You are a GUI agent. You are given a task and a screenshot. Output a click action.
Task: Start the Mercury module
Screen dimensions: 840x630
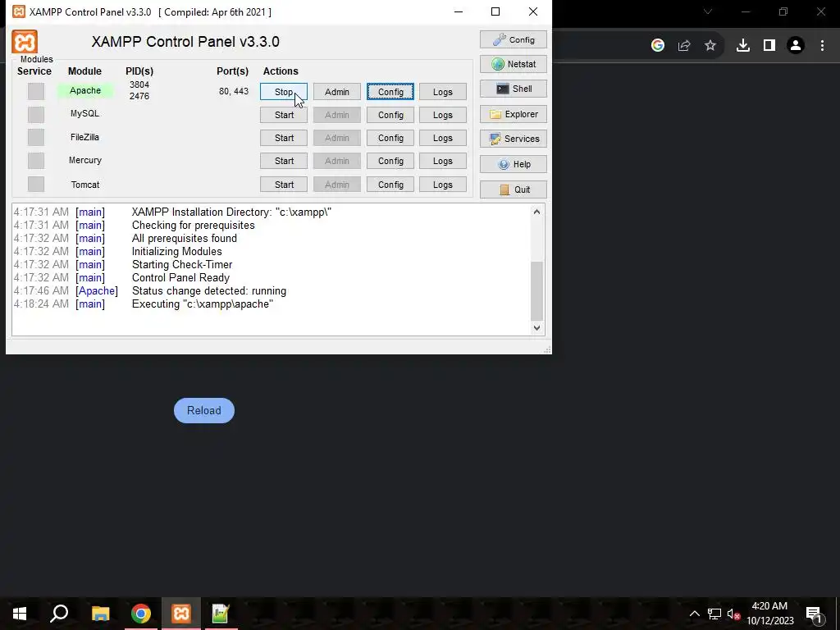283,161
